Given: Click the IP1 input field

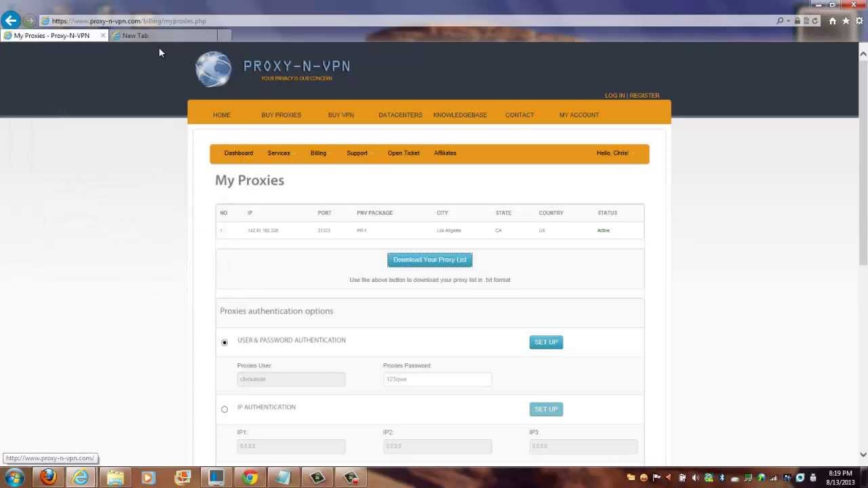Looking at the screenshot, I should (291, 446).
